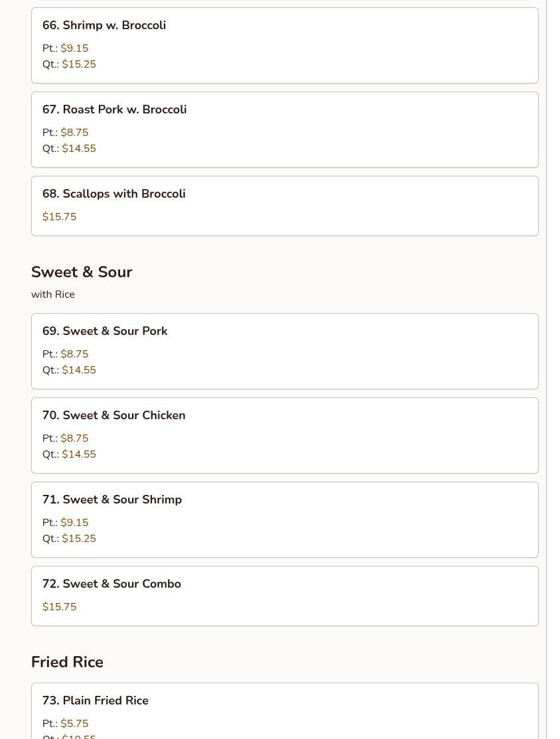Click the Sweet & Sour section heading
This screenshot has width=560, height=739.
click(82, 272)
